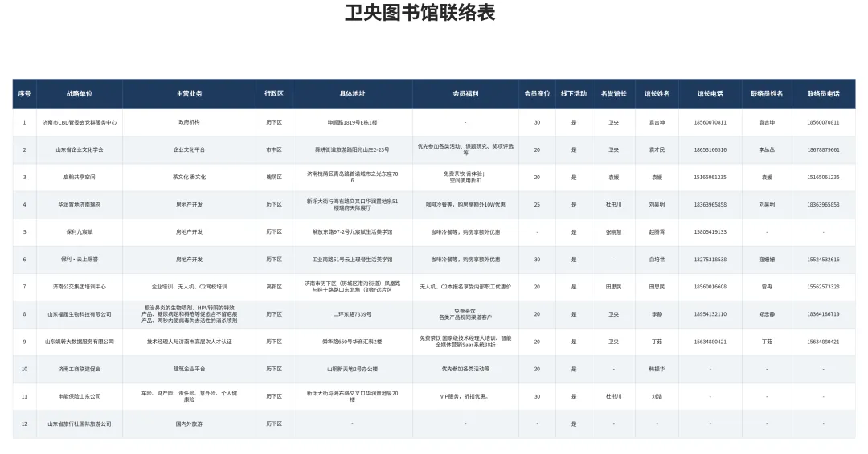Select the 行政区 column header
The image size is (868, 454).
274,93
